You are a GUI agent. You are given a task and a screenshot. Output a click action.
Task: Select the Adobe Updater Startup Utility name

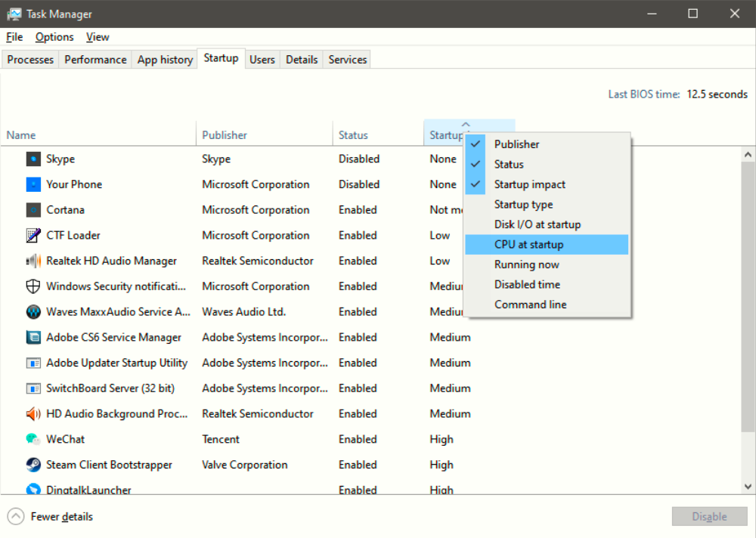(x=116, y=363)
